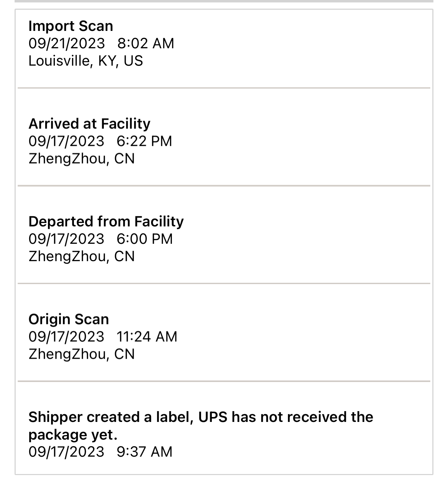Image resolution: width=448 pixels, height=482 pixels.
Task: Tap the 8:02 AM time in Import Scan
Action: pyautogui.click(x=146, y=43)
